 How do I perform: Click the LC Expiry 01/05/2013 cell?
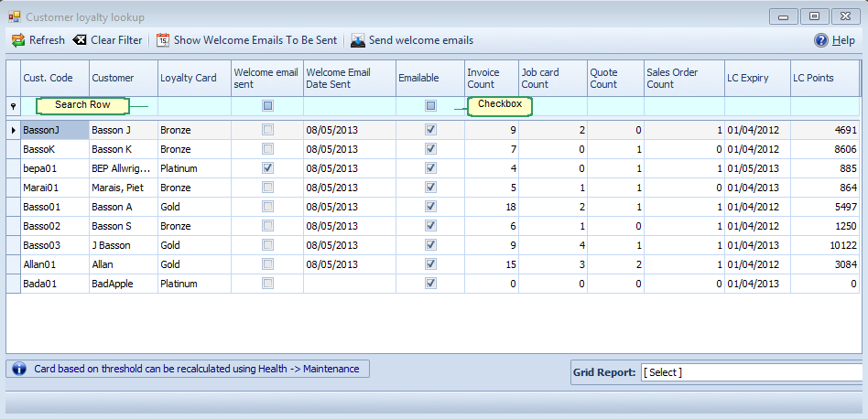(757, 168)
